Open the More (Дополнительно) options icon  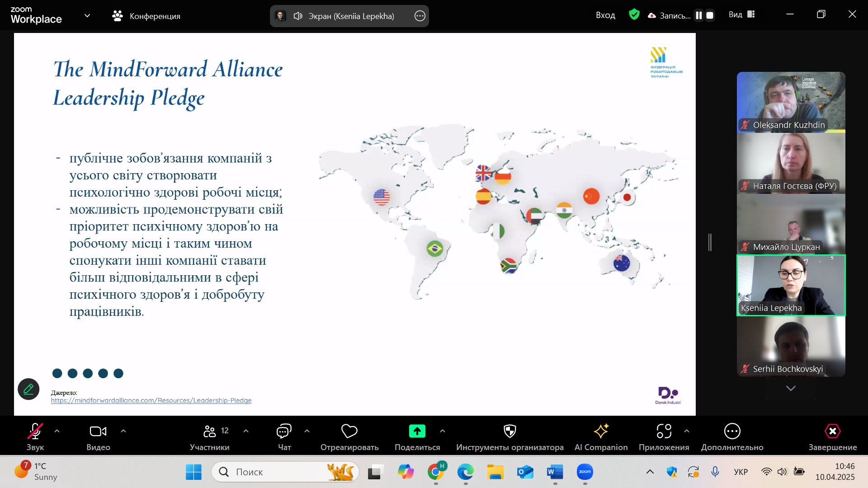click(x=732, y=432)
